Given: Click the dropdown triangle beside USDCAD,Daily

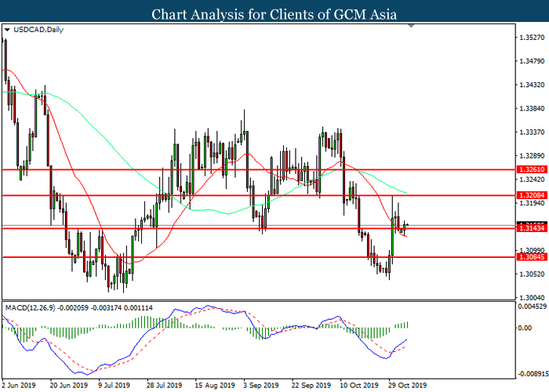Looking at the screenshot, I should pyautogui.click(x=7, y=31).
